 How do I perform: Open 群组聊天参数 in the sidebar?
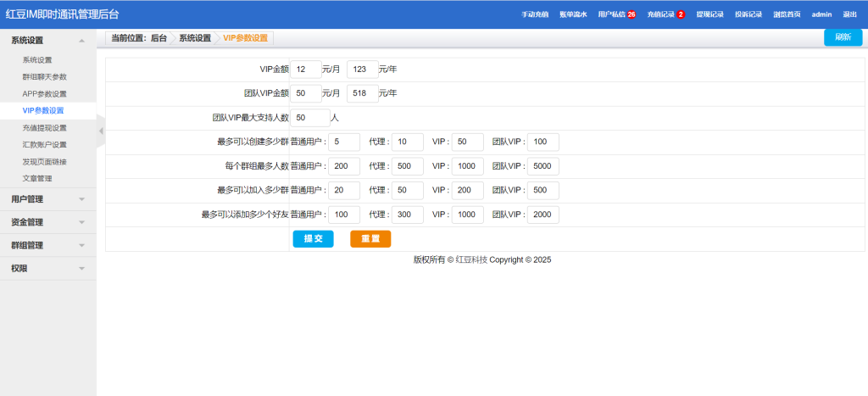point(44,76)
